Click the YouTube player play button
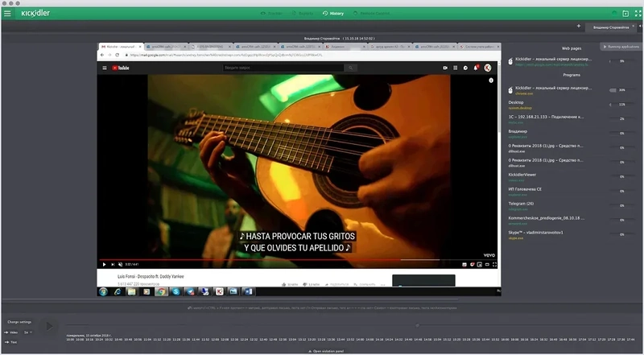 105,264
